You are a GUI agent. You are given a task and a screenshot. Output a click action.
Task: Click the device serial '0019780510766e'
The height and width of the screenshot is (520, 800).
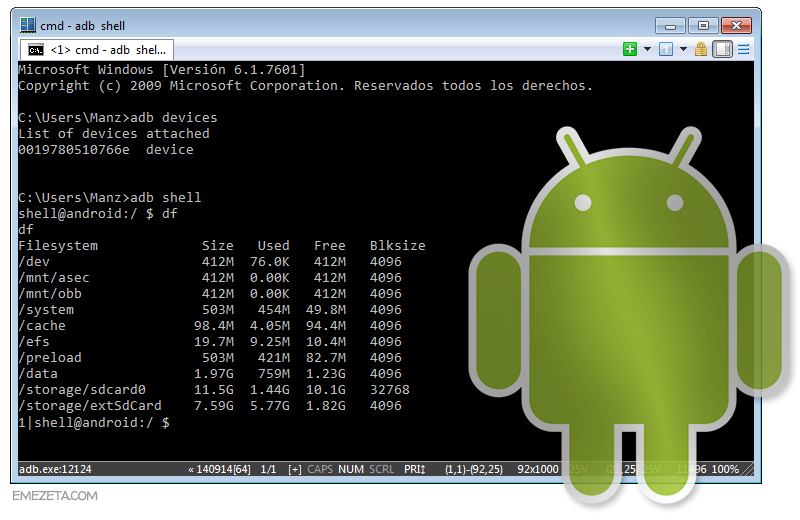[74, 150]
